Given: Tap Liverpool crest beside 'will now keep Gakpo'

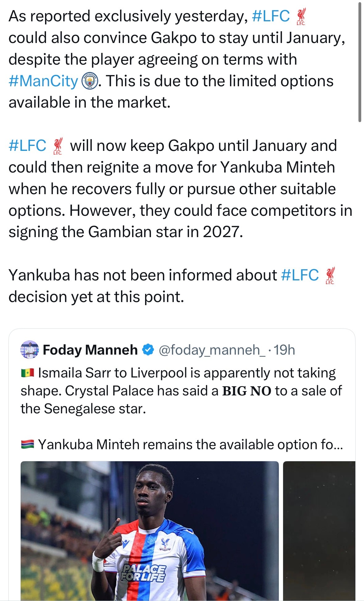Looking at the screenshot, I should tap(58, 146).
